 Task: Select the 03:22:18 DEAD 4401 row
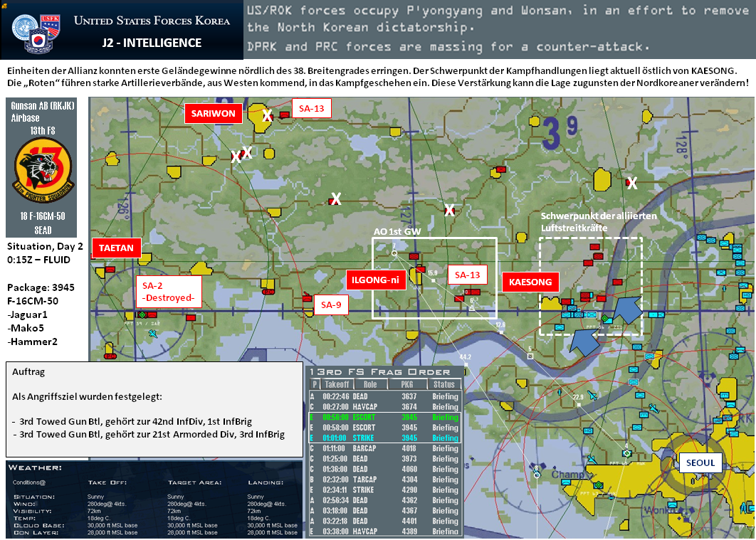click(384, 522)
